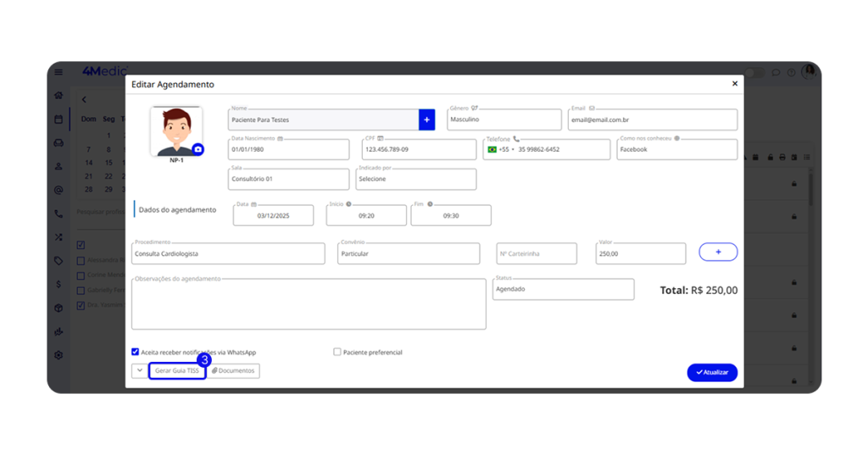The width and height of the screenshot is (868, 455).
Task: Check the Paciente preferencial checkbox
Action: pos(337,352)
